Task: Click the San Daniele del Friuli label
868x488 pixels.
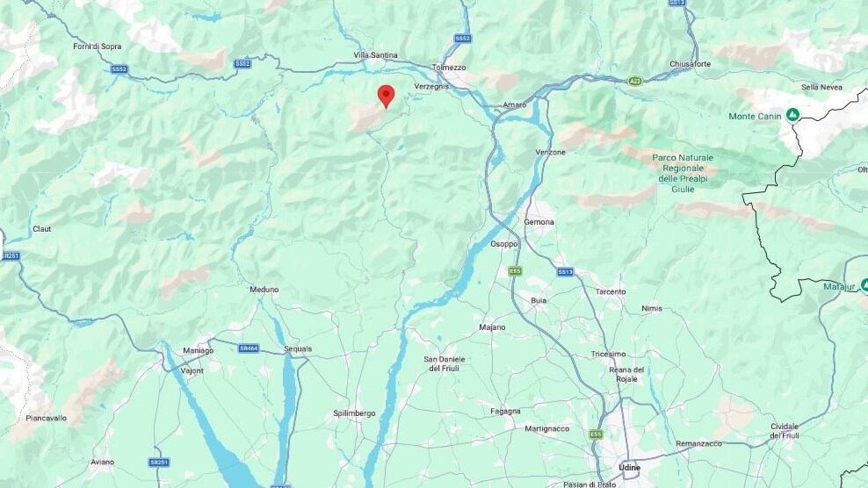Action: click(445, 363)
